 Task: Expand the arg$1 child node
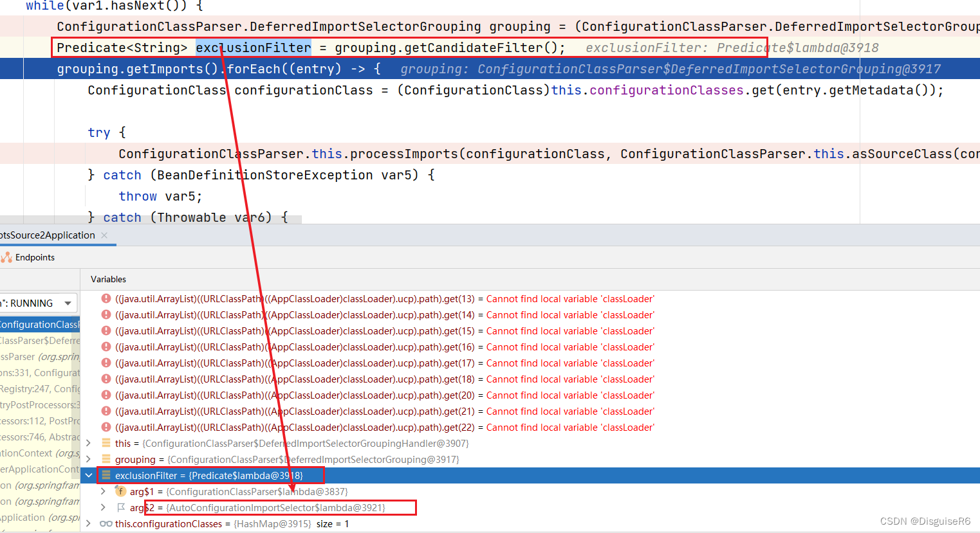pos(103,491)
